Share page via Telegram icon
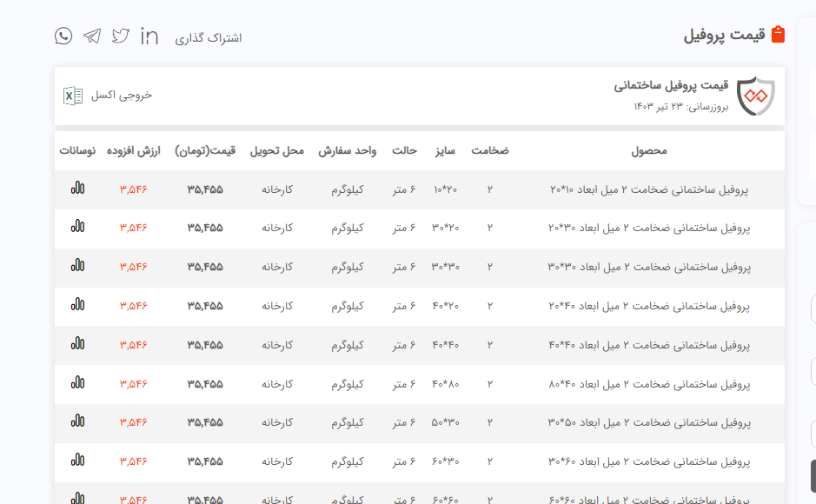816x504 pixels. 92,36
